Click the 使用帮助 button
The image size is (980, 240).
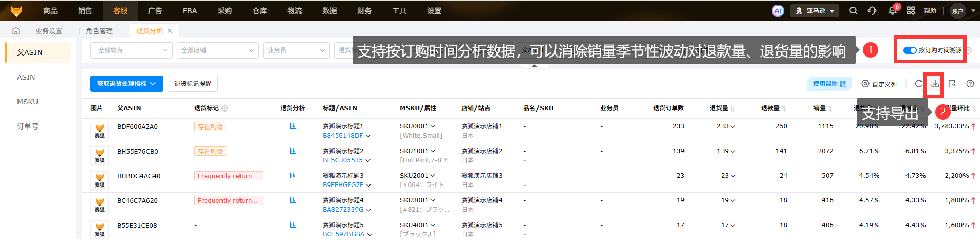829,84
